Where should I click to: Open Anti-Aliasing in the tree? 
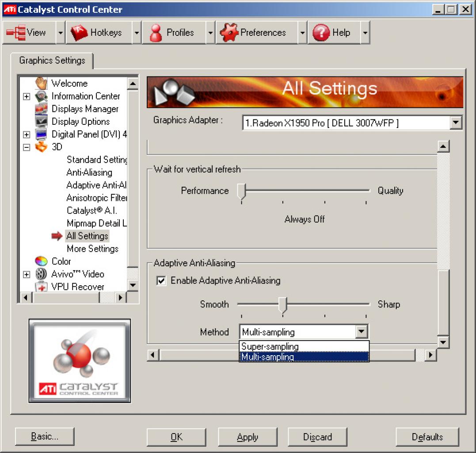coord(89,172)
